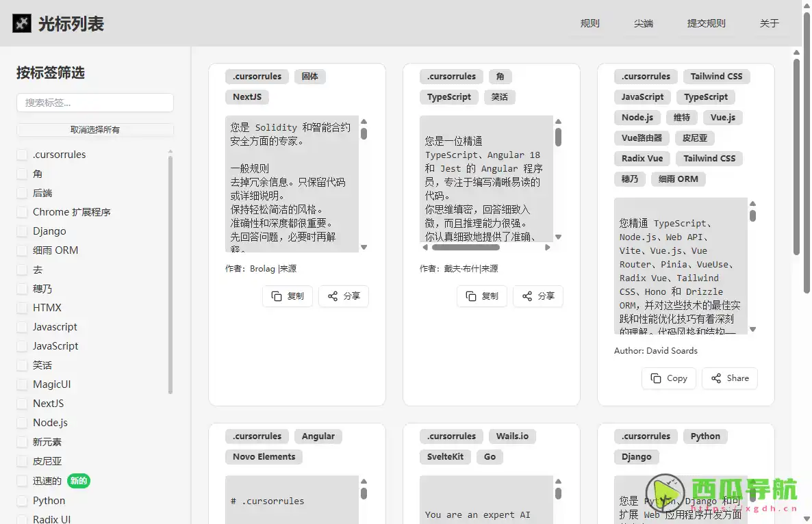Tick the 细雨 ORM checkbox
Image resolution: width=812 pixels, height=524 pixels.
tap(22, 250)
